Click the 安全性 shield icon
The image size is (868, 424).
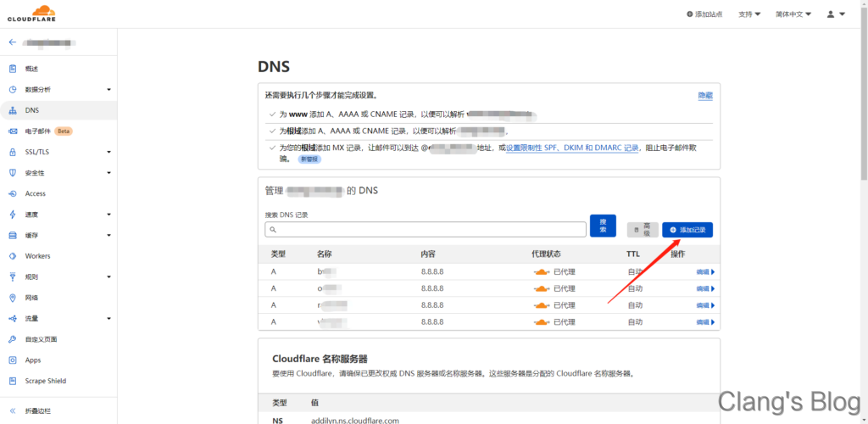click(13, 173)
